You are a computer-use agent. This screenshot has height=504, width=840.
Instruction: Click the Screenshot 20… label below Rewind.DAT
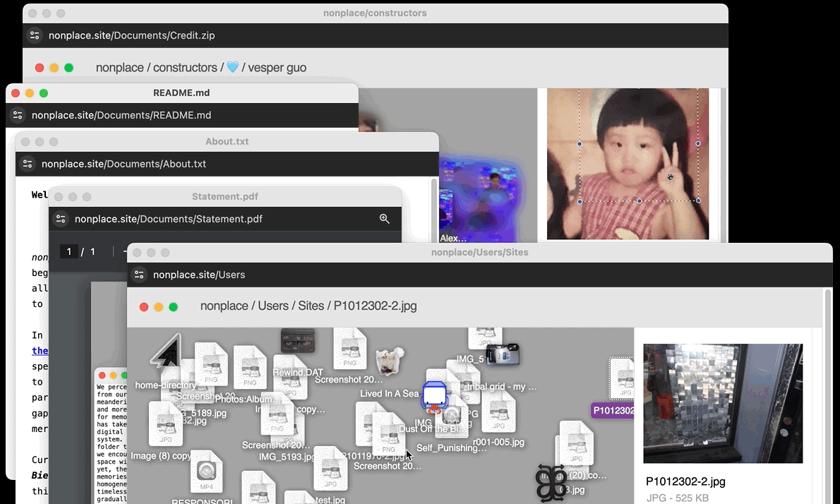tap(349, 380)
